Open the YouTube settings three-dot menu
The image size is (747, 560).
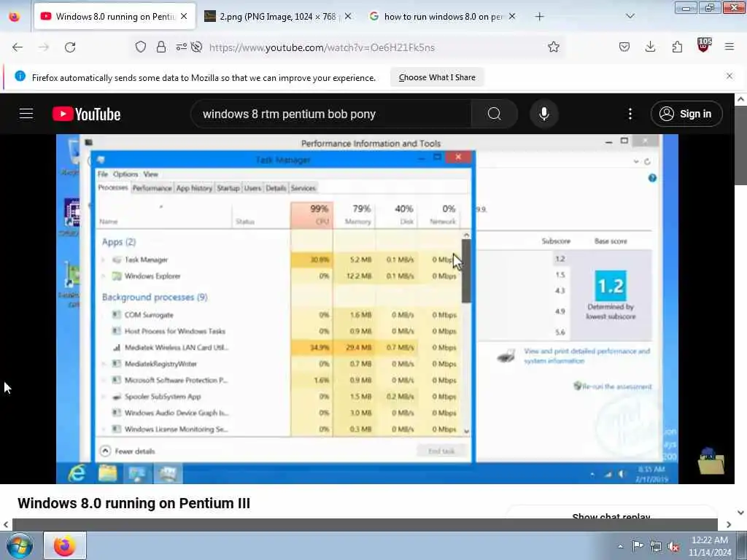(630, 114)
